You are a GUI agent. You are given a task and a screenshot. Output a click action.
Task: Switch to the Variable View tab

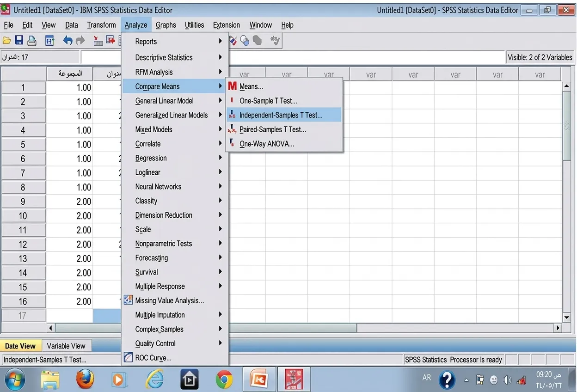click(66, 346)
